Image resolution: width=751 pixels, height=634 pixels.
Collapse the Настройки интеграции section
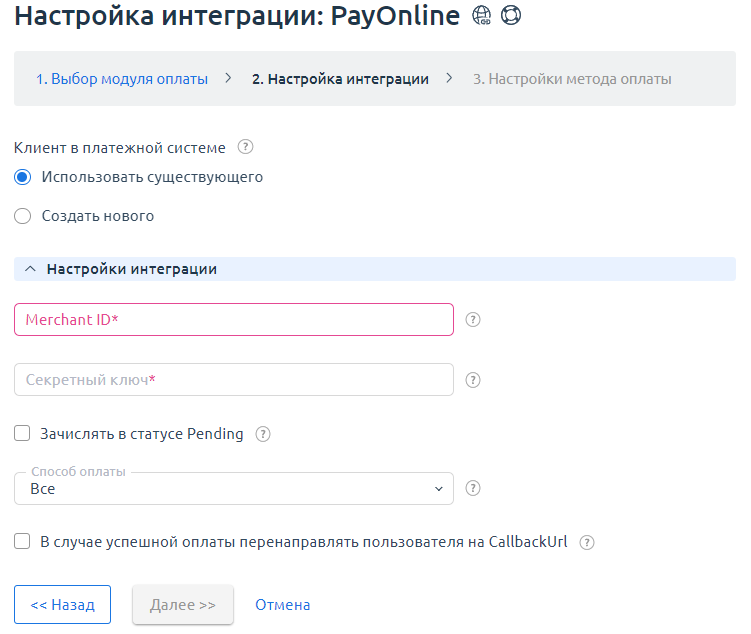(30, 269)
